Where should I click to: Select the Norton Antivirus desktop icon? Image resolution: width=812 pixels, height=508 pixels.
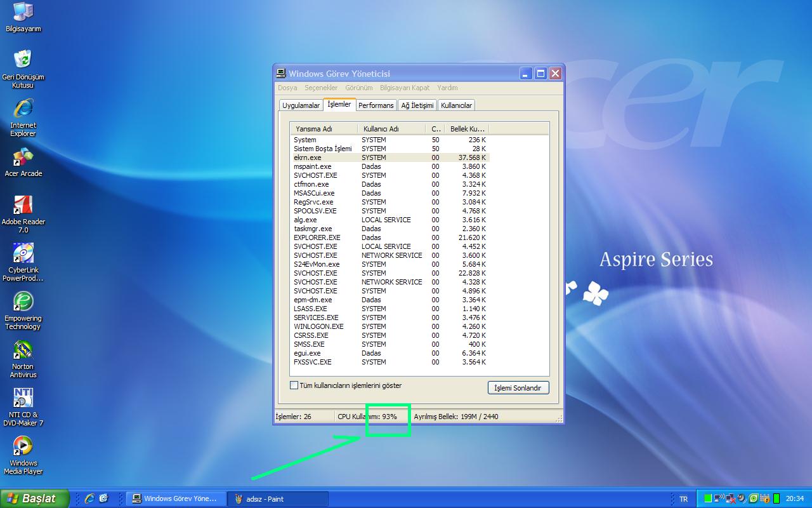tap(23, 359)
